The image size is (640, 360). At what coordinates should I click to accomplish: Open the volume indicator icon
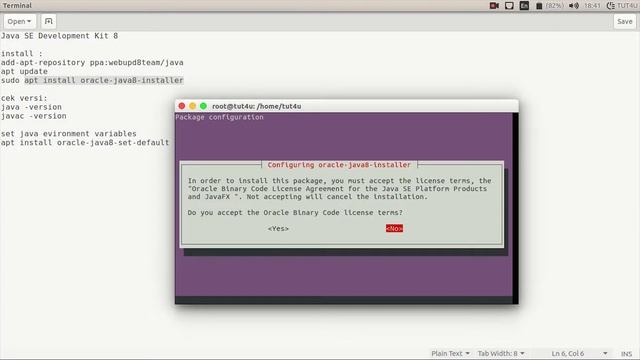[574, 6]
